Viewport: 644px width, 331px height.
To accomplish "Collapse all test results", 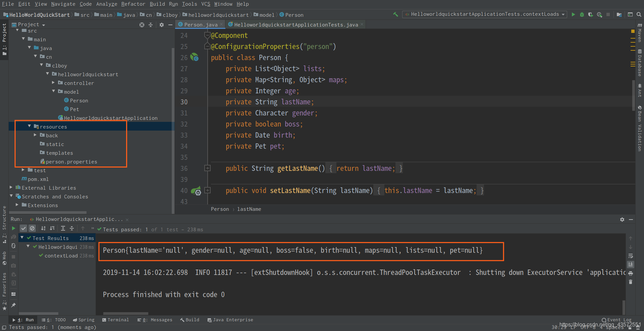I will 72,228.
